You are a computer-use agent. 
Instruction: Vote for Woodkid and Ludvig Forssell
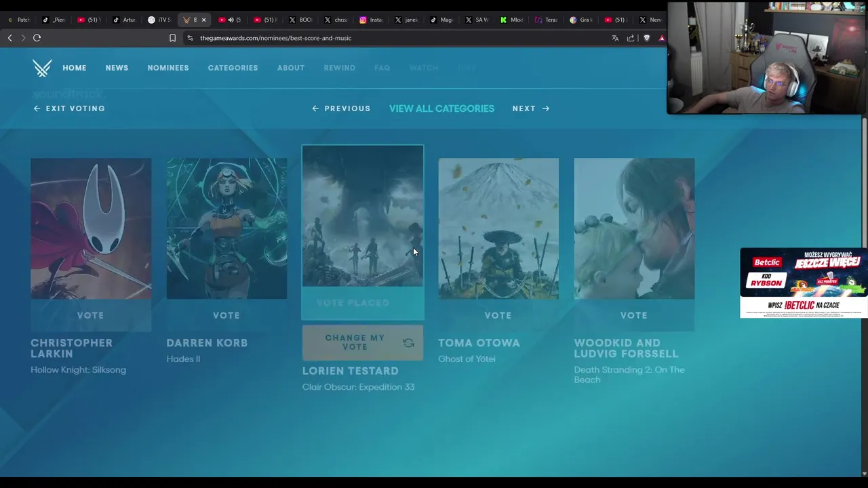[x=634, y=315]
